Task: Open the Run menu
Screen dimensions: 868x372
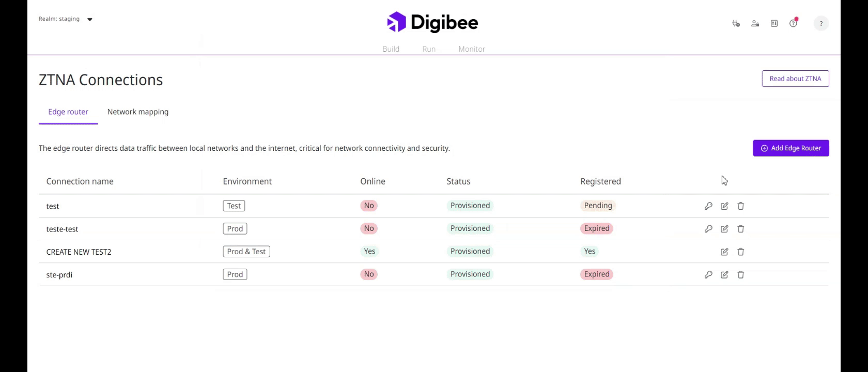Action: click(x=429, y=49)
